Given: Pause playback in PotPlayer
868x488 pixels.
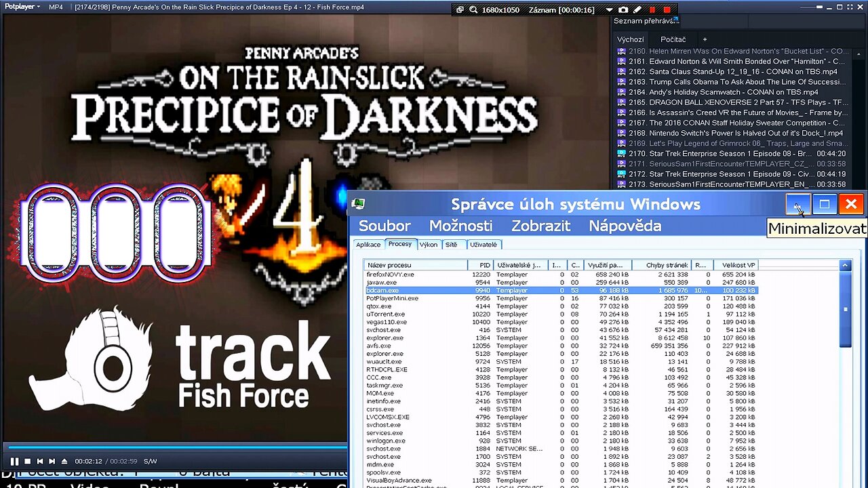Looking at the screenshot, I should 14,462.
